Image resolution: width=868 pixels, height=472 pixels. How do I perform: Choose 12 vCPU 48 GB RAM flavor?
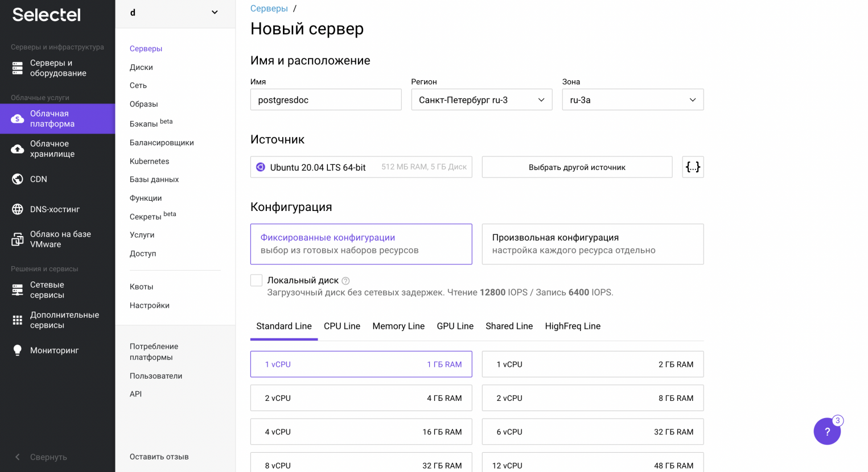tap(593, 462)
